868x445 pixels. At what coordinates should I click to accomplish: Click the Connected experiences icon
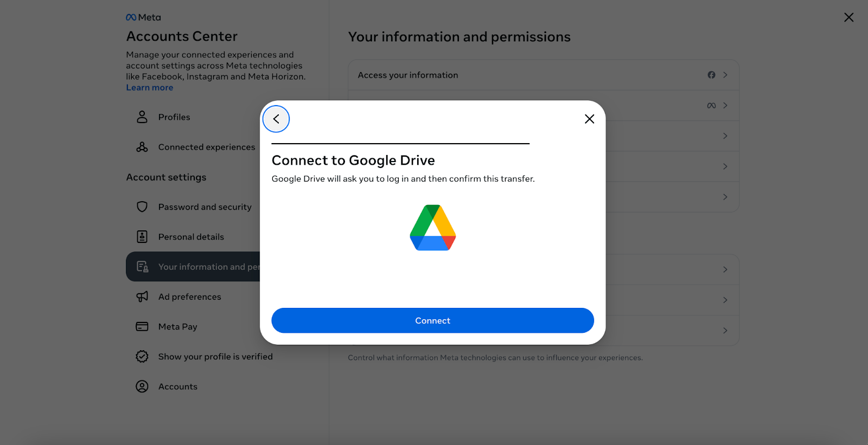[x=142, y=147]
